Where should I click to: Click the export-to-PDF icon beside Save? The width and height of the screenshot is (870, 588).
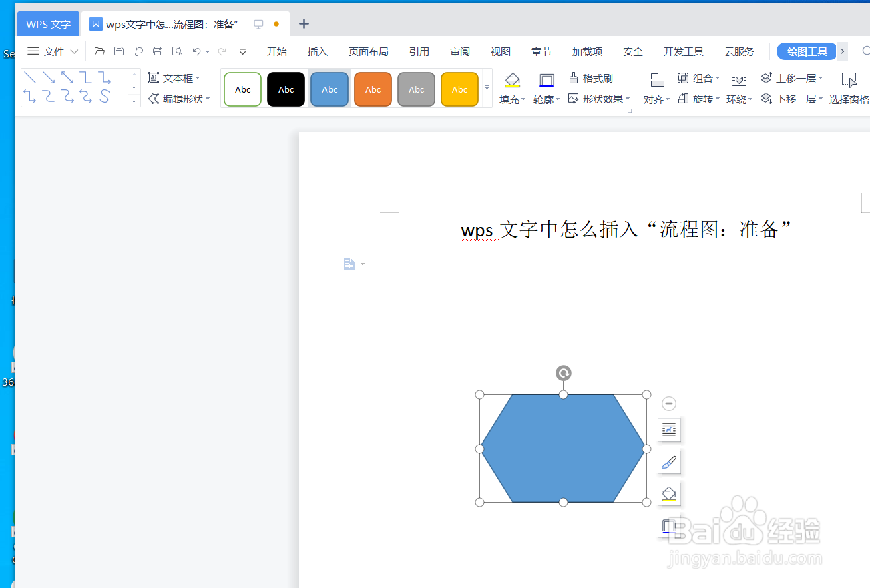coord(138,51)
